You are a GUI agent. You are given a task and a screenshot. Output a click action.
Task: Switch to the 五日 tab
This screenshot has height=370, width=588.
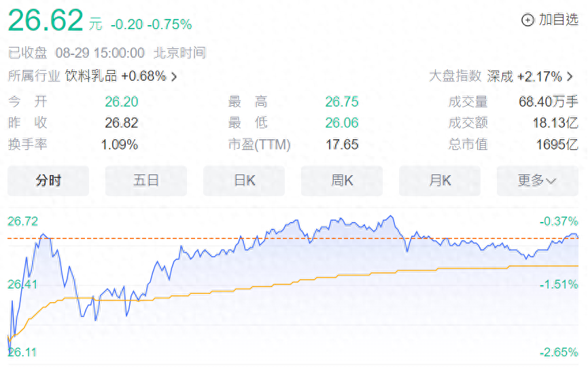point(146,181)
